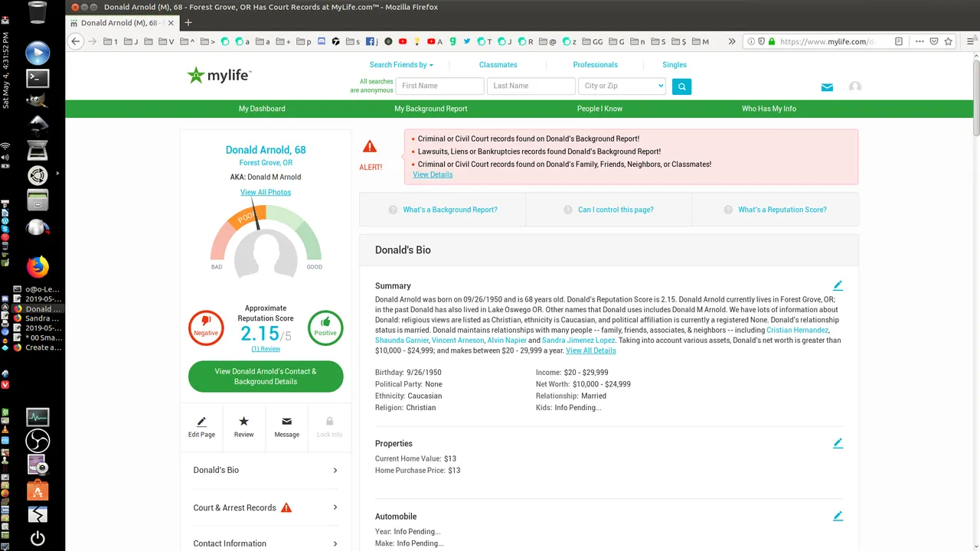Click the mylife logo
Image resolution: width=980 pixels, height=551 pixels.
(219, 75)
